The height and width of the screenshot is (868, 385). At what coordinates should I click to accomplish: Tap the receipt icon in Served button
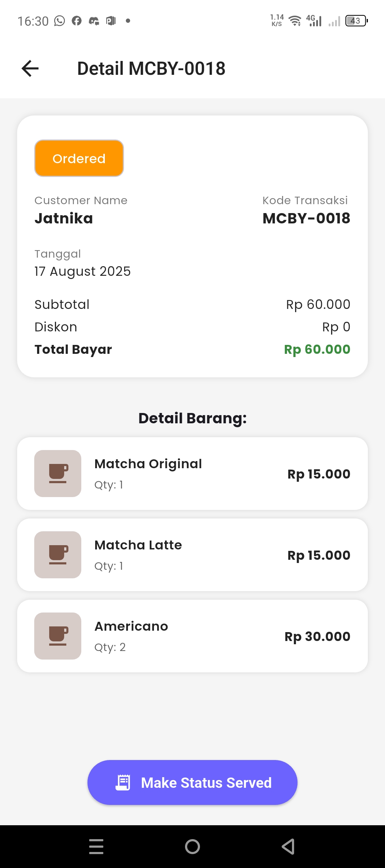click(x=123, y=782)
